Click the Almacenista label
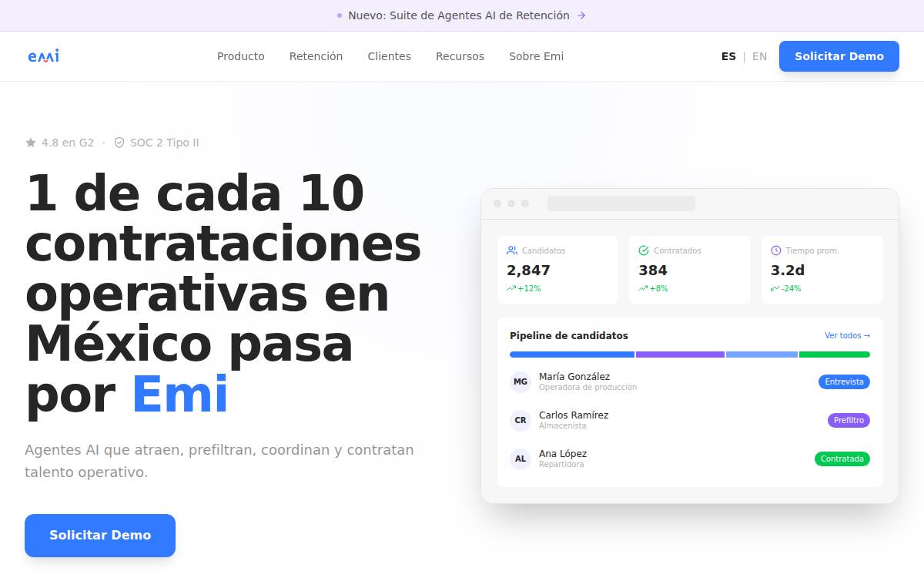924x578 pixels. tap(563, 426)
